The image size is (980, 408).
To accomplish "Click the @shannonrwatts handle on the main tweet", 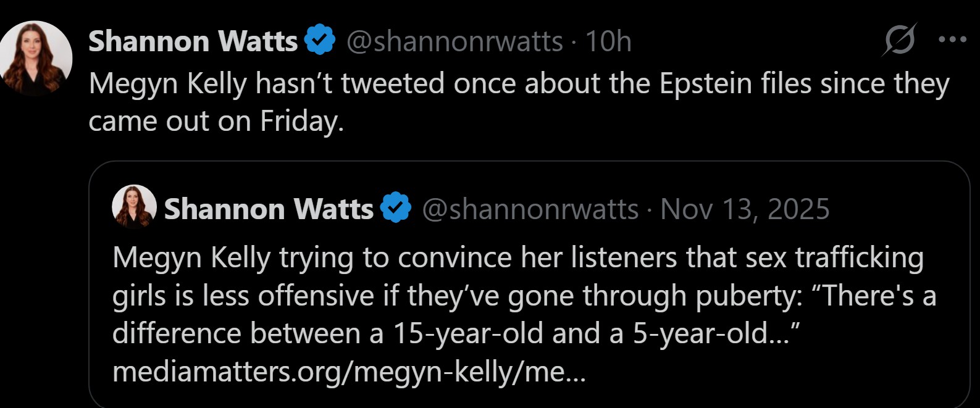I will pos(454,41).
